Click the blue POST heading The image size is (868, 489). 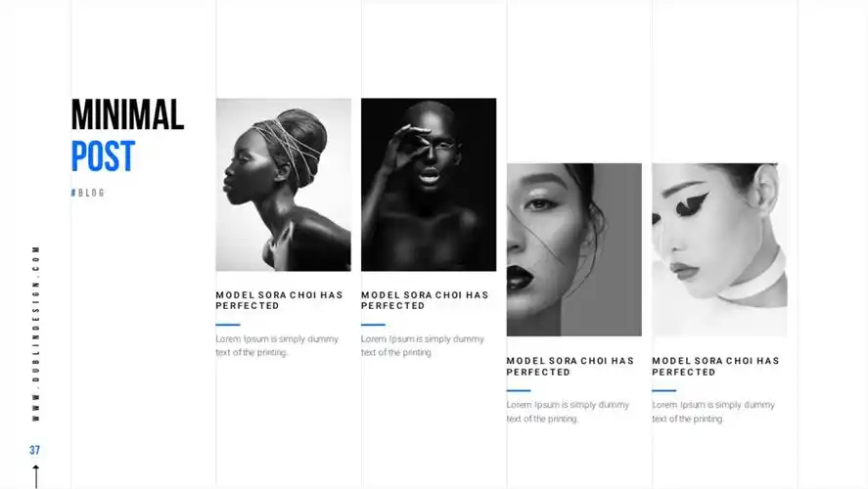click(x=103, y=156)
